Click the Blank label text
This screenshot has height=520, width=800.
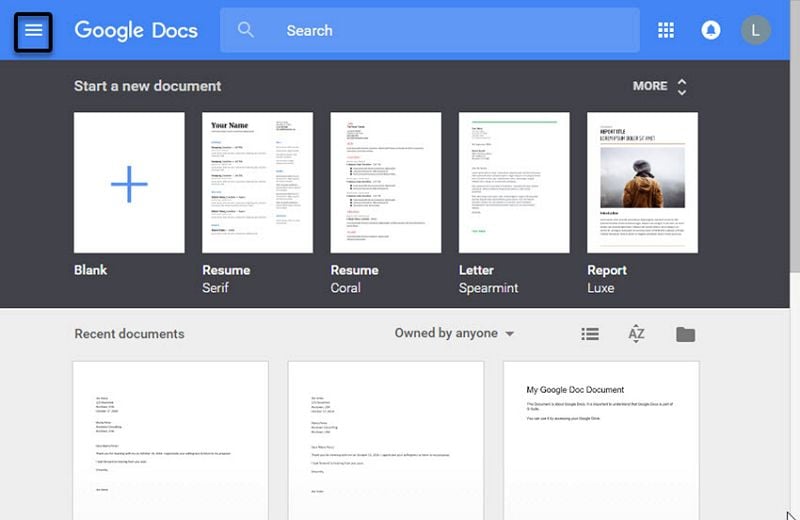coord(90,270)
